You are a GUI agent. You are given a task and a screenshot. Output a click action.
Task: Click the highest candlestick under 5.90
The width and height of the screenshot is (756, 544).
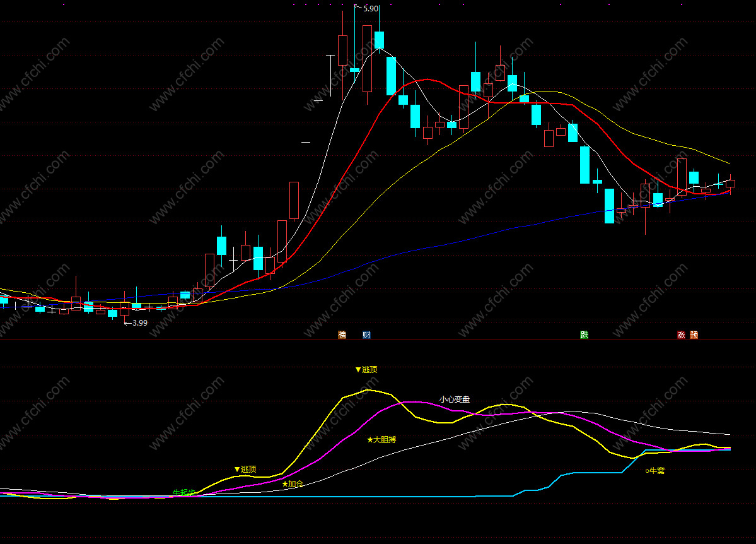(x=355, y=70)
